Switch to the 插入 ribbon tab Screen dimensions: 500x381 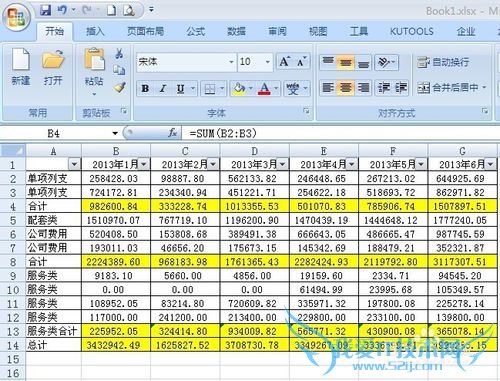tap(95, 31)
